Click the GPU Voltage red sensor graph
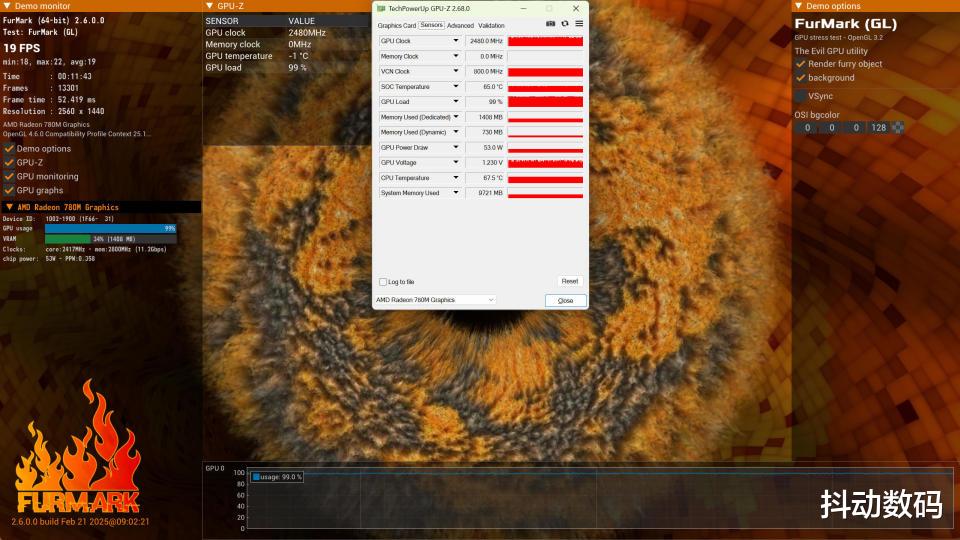 [546, 163]
